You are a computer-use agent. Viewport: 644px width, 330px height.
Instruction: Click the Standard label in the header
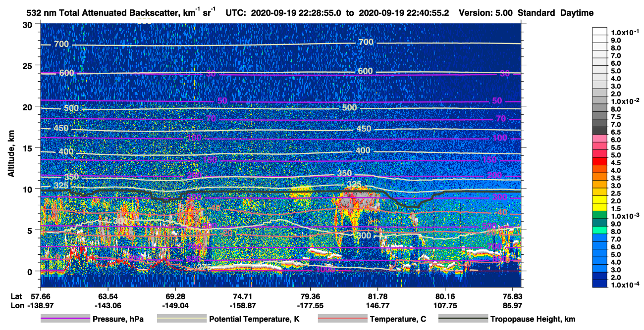537,13
